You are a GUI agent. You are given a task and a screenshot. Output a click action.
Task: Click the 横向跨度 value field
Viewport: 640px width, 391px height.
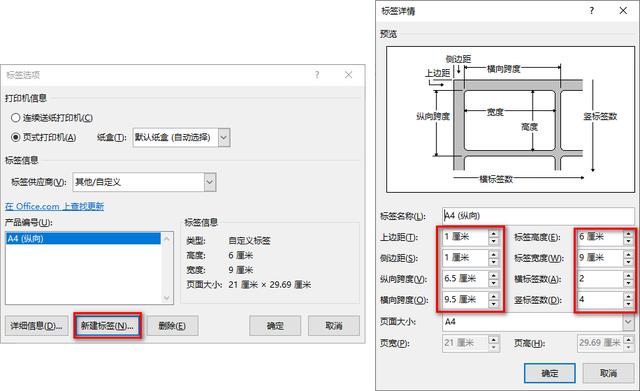point(465,300)
